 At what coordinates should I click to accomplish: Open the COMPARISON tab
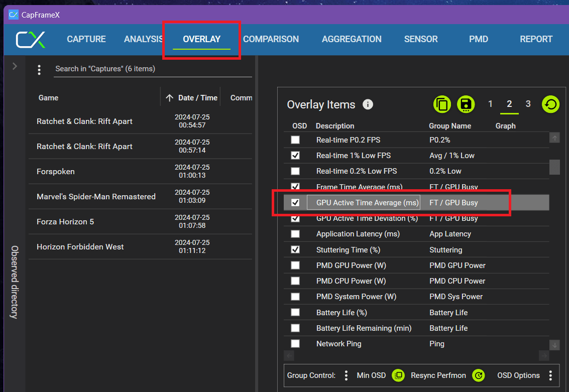(271, 39)
